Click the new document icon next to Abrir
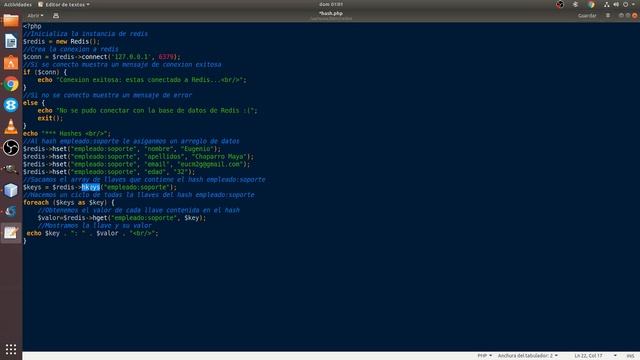This screenshot has height=360, width=640. click(56, 16)
